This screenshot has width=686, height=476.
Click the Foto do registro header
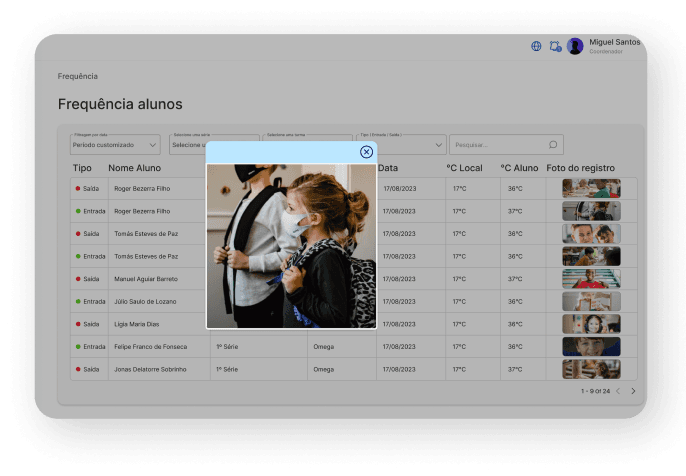pyautogui.click(x=581, y=168)
